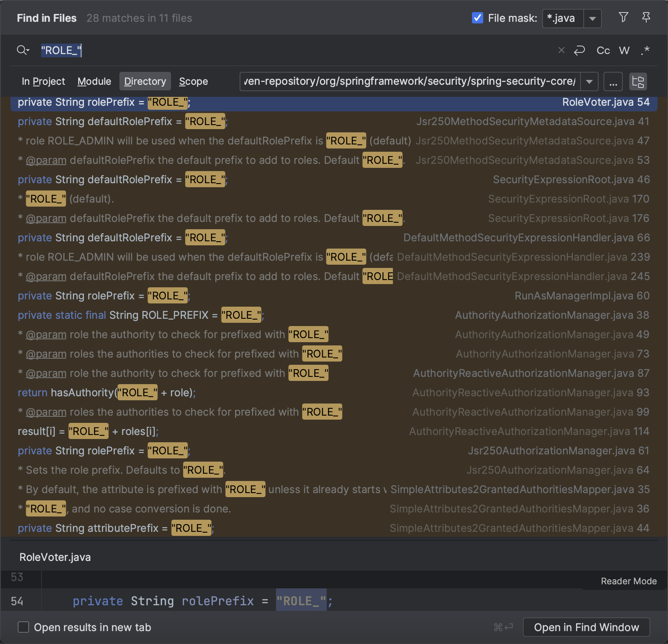This screenshot has height=644, width=668.
Task: Enable Reader Mode in the preview
Action: (x=628, y=581)
